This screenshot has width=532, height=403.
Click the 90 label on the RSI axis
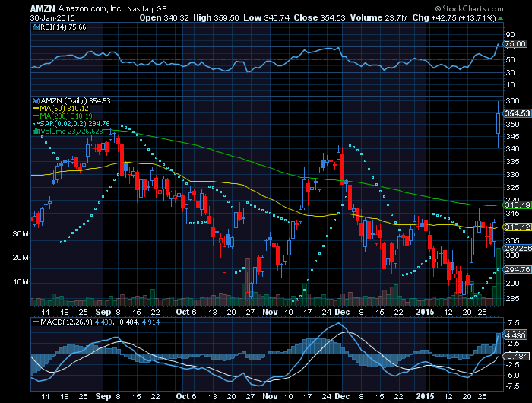pyautogui.click(x=510, y=35)
